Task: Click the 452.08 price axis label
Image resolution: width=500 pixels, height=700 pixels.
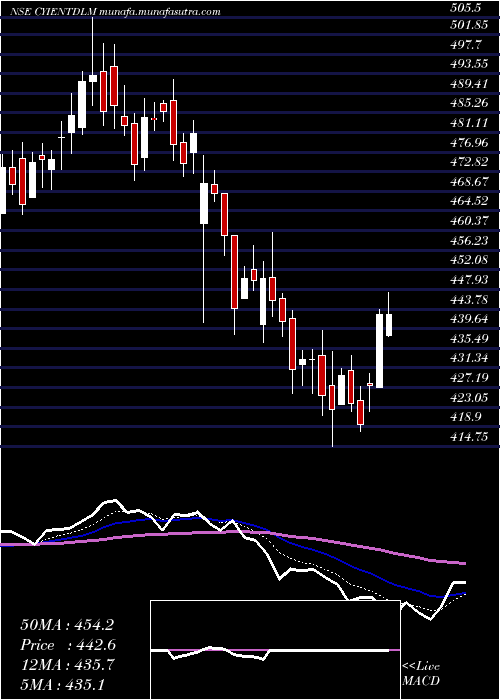Action: point(469,260)
